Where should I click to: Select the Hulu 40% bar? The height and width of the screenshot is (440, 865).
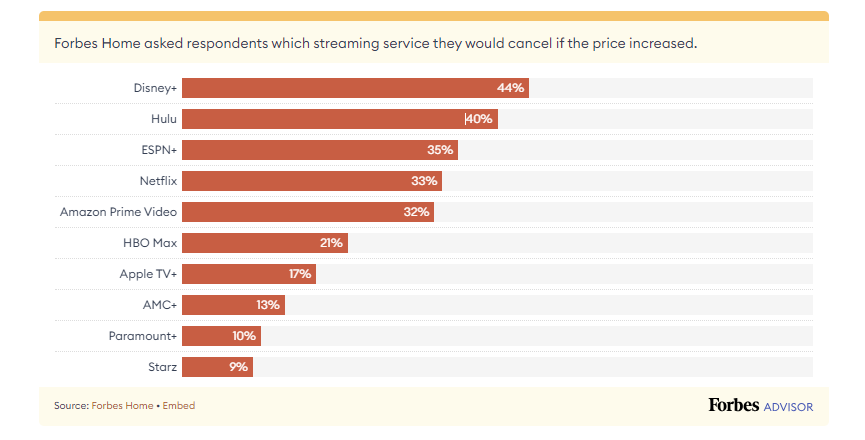click(339, 119)
